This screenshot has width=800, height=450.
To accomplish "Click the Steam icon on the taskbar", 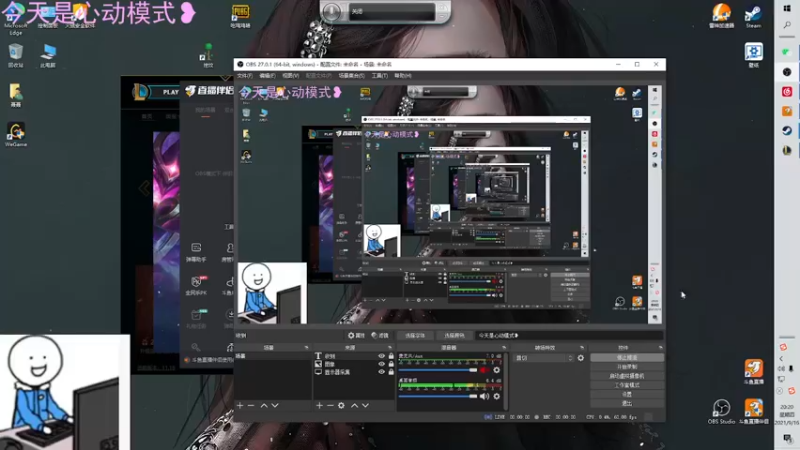I will (x=787, y=131).
